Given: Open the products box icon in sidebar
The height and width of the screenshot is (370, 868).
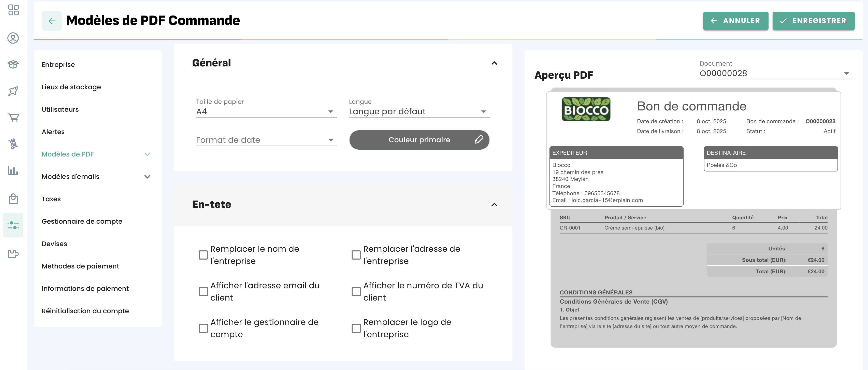Looking at the screenshot, I should tap(13, 64).
